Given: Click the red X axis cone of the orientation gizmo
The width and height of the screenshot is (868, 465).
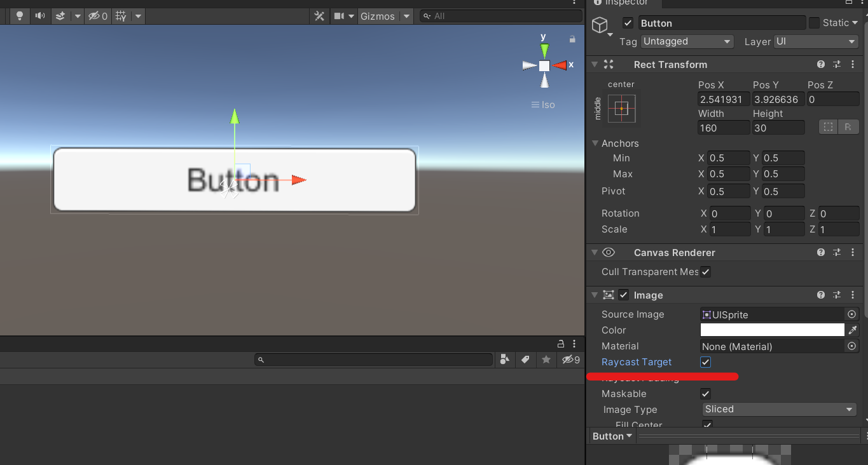Looking at the screenshot, I should [x=560, y=65].
